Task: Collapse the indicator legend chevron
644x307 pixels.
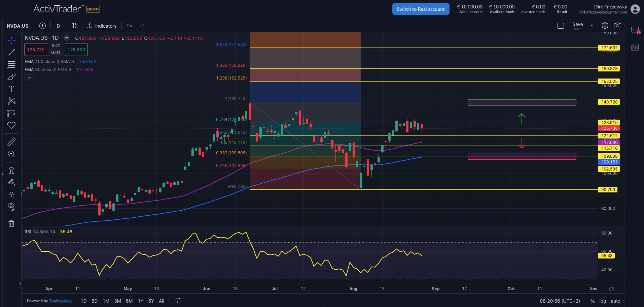Action: coord(29,78)
